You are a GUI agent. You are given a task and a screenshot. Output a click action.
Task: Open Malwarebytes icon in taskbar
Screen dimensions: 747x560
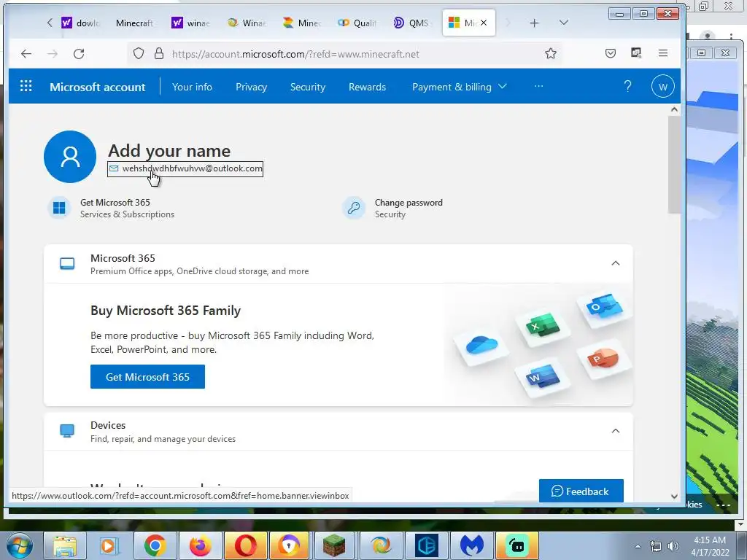472,545
